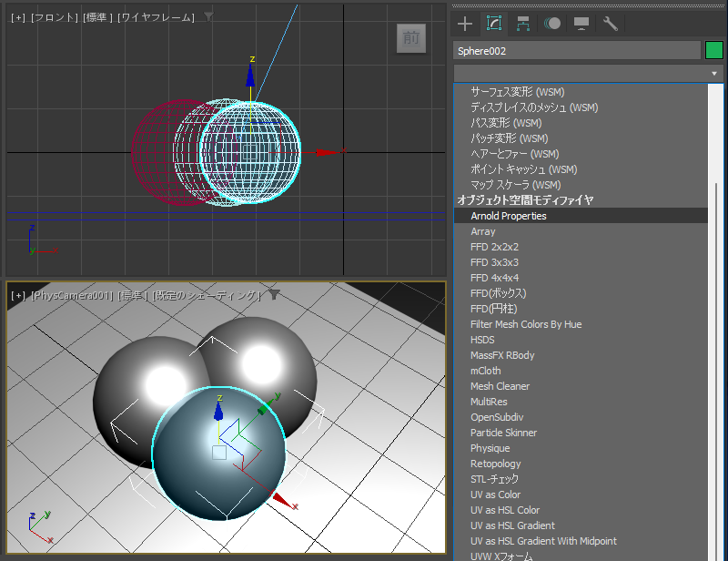
Task: Choose UV as HSL Gradient With Midpoint
Action: [x=581, y=541]
